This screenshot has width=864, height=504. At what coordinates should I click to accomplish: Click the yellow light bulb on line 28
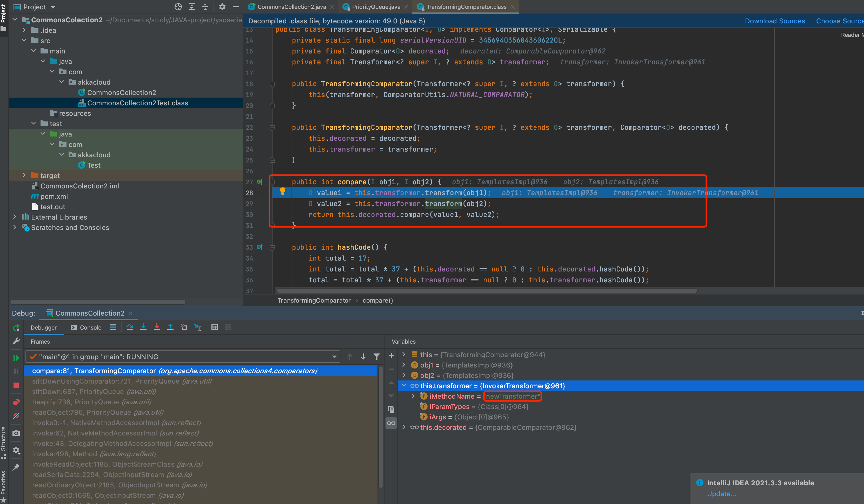pyautogui.click(x=283, y=191)
